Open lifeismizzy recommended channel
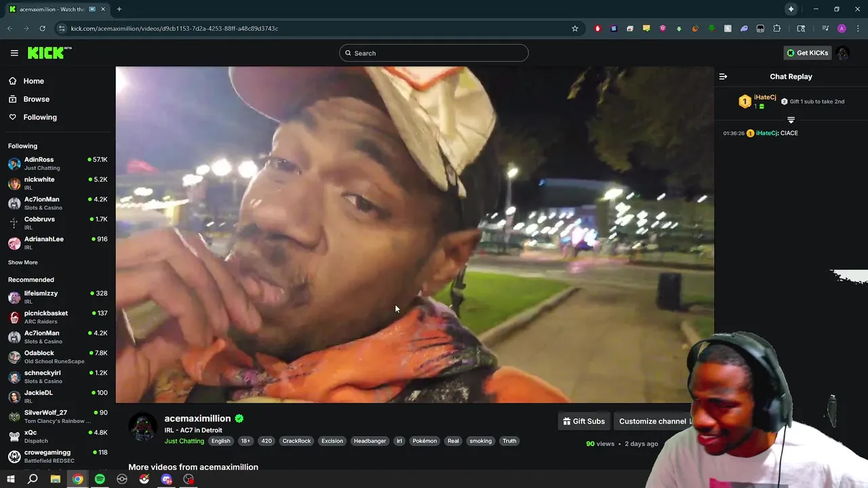 58,297
